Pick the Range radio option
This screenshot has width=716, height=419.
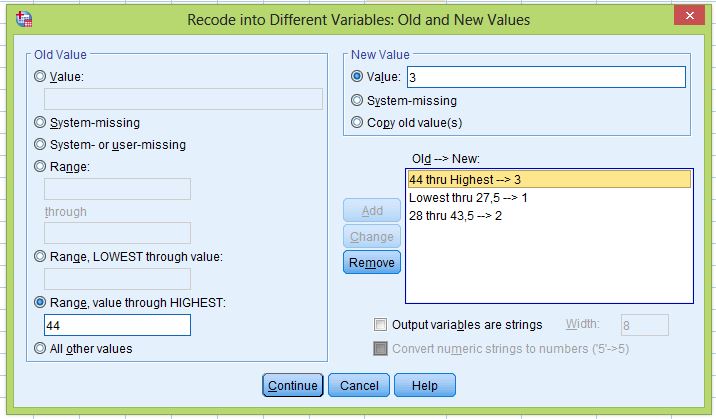coord(40,167)
